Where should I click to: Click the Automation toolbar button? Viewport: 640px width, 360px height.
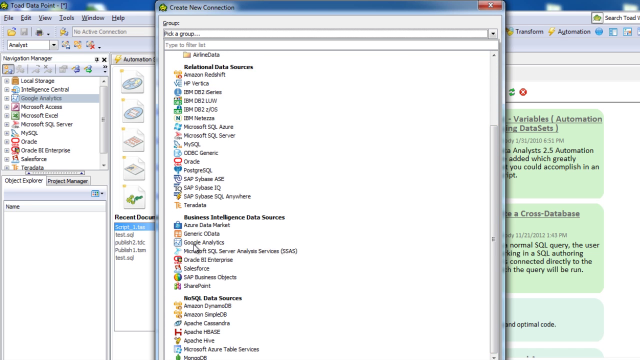(x=569, y=31)
